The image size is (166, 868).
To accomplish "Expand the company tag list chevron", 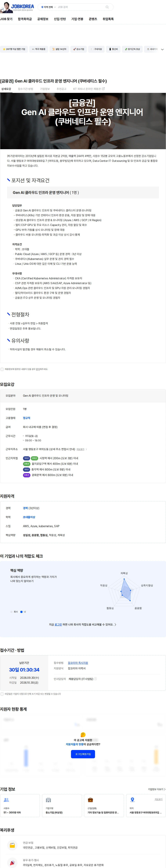I will pyautogui.click(x=162, y=50).
